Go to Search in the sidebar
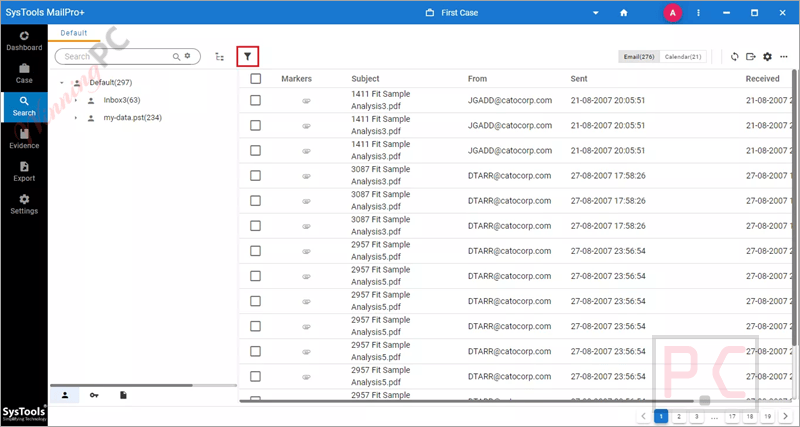This screenshot has width=800, height=427. (x=24, y=107)
